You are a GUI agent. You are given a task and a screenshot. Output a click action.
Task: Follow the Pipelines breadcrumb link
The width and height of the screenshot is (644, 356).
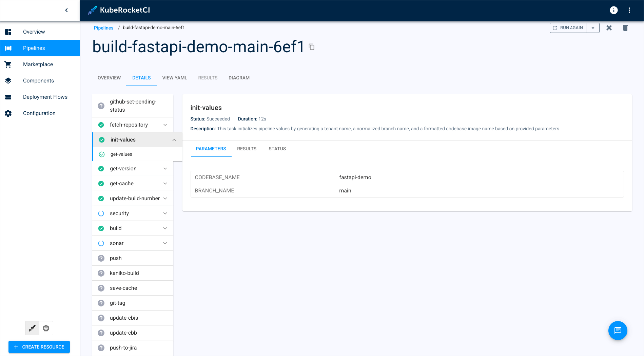tap(103, 28)
